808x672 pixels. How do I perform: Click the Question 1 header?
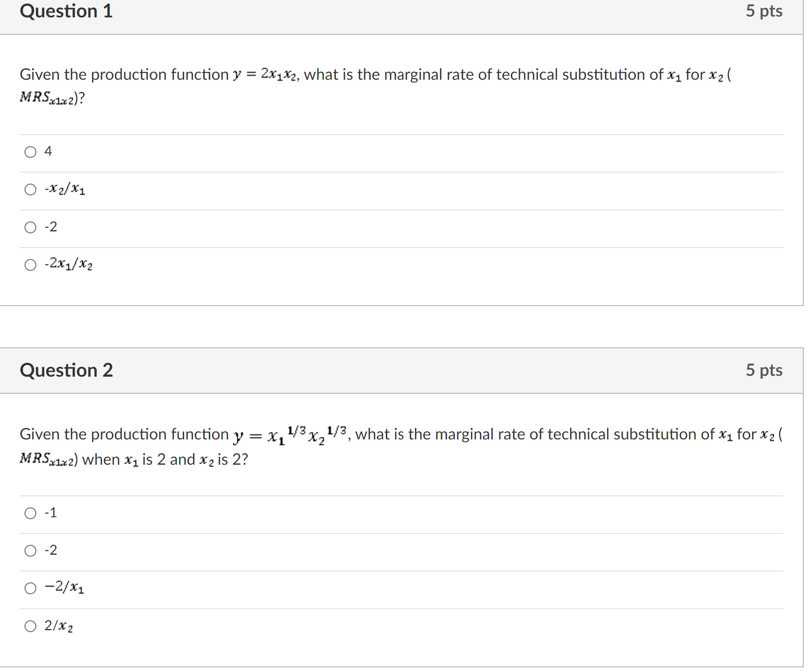pyautogui.click(x=66, y=12)
